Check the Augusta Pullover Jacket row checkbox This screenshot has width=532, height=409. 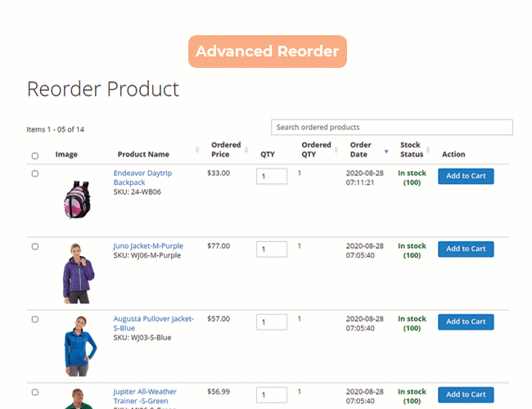click(x=34, y=319)
